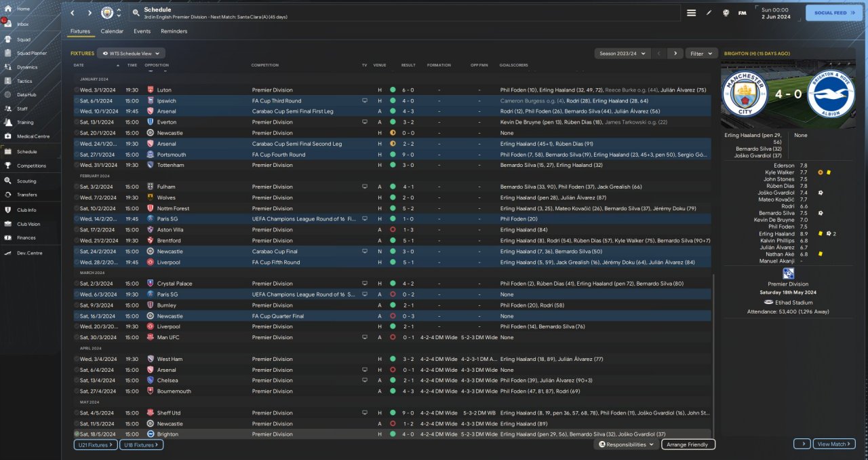Open the Finances sidebar icon
This screenshot has height=460, width=868.
[9, 237]
